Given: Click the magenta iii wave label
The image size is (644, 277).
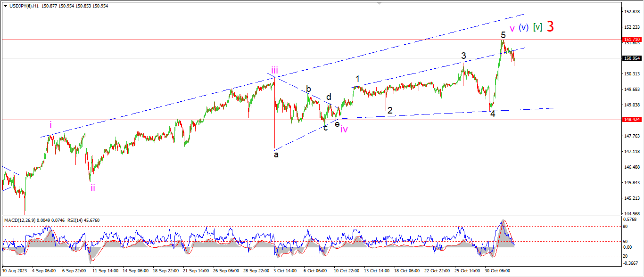Looking at the screenshot, I should [x=274, y=71].
